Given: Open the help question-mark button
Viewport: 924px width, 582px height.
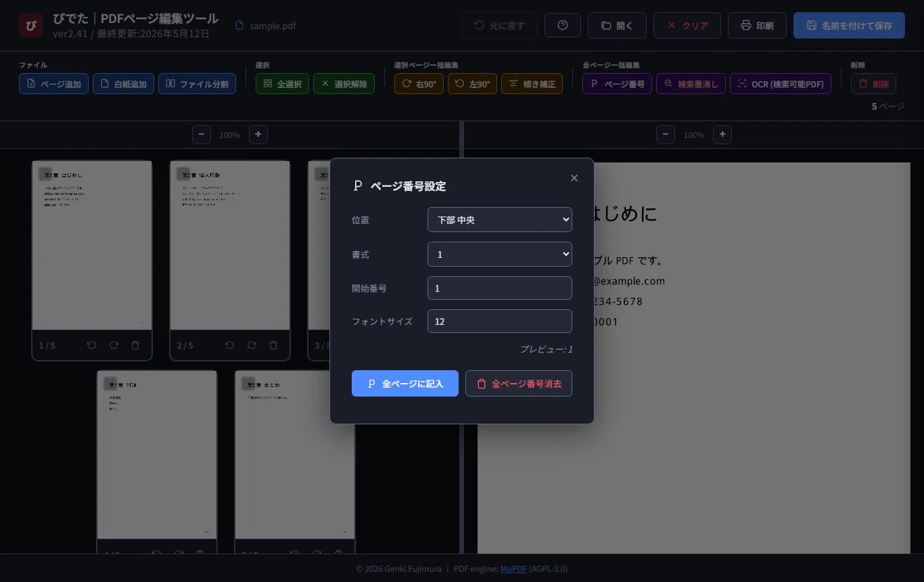Looking at the screenshot, I should [x=563, y=25].
